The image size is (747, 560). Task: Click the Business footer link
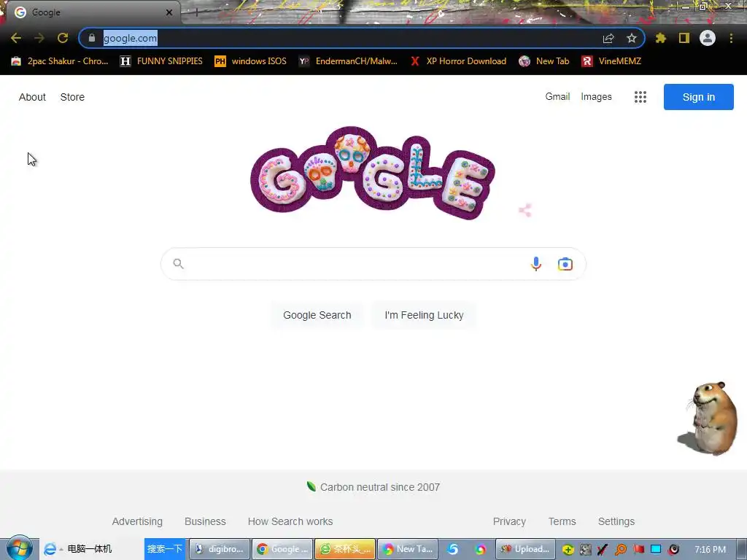click(x=205, y=521)
